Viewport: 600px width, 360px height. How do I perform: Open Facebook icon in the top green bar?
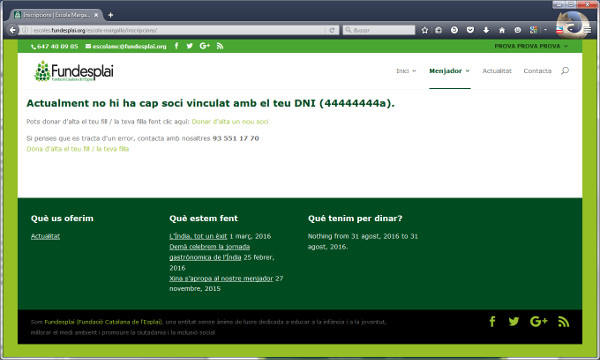click(x=176, y=46)
